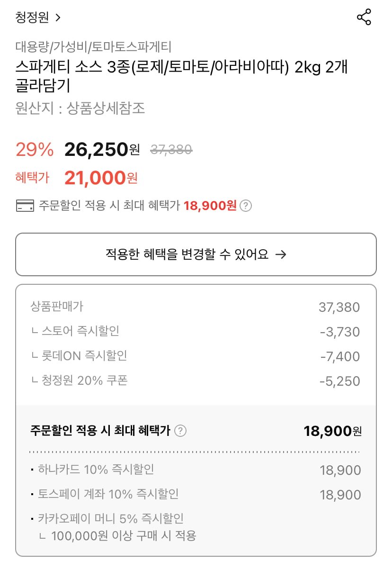Viewport: 392px width, 561px height.
Task: Click help icon beside bold 최대 혜택가 heading
Action: 180,431
